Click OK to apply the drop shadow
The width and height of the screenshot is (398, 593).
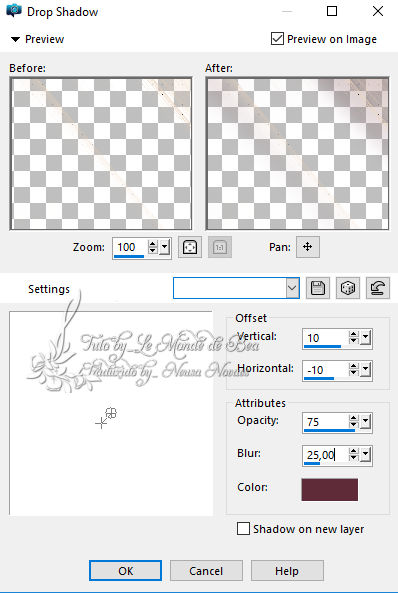126,570
